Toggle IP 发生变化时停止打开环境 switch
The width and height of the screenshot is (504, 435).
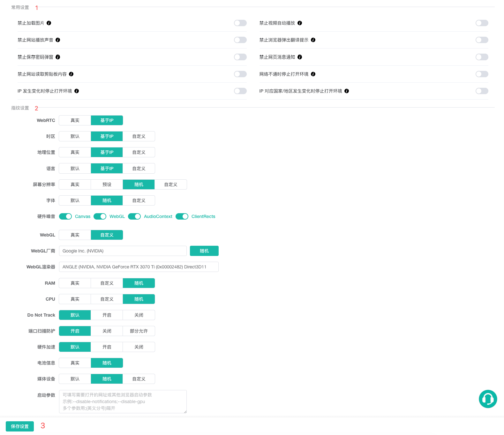pos(240,91)
